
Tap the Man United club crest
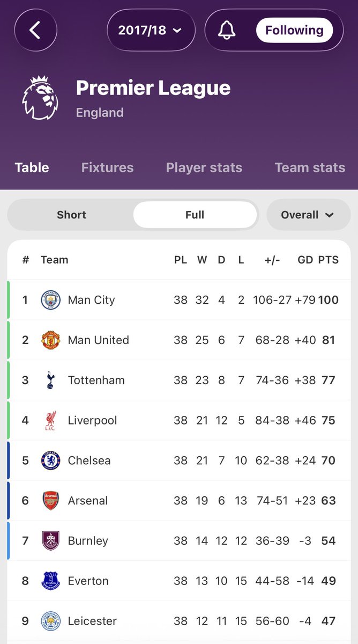pyautogui.click(x=51, y=340)
